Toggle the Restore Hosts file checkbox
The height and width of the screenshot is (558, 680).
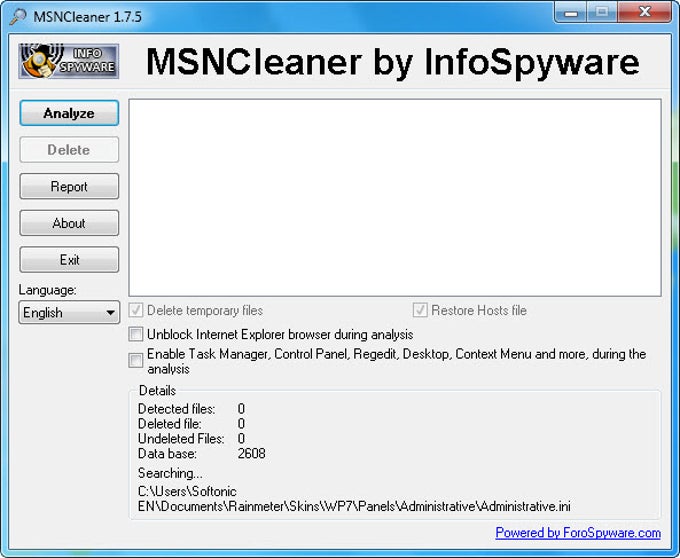click(x=420, y=310)
